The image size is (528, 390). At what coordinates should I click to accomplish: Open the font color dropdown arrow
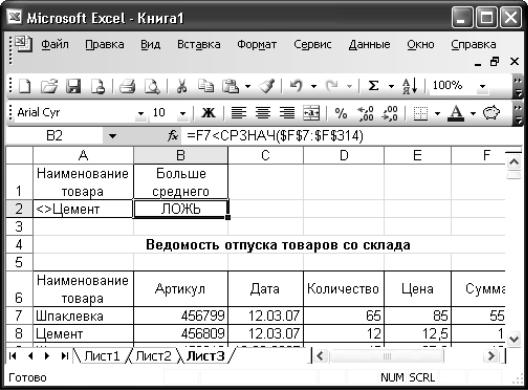pyautogui.click(x=473, y=113)
